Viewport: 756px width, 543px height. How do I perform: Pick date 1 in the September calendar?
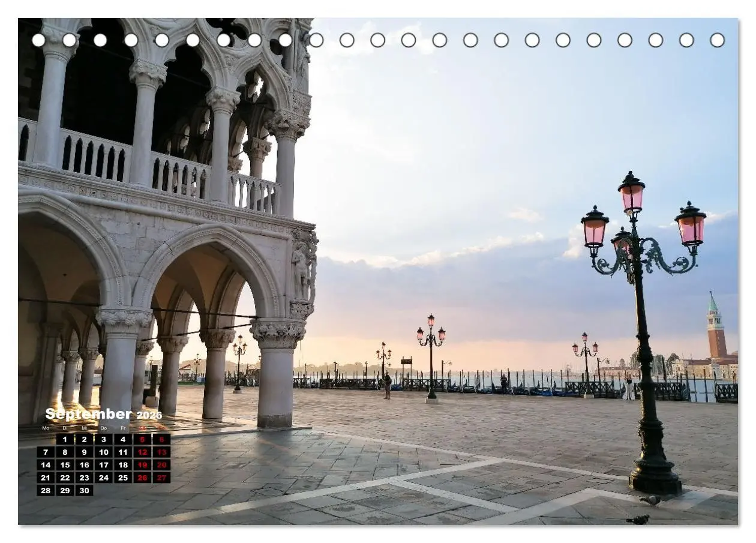pyautogui.click(x=65, y=439)
